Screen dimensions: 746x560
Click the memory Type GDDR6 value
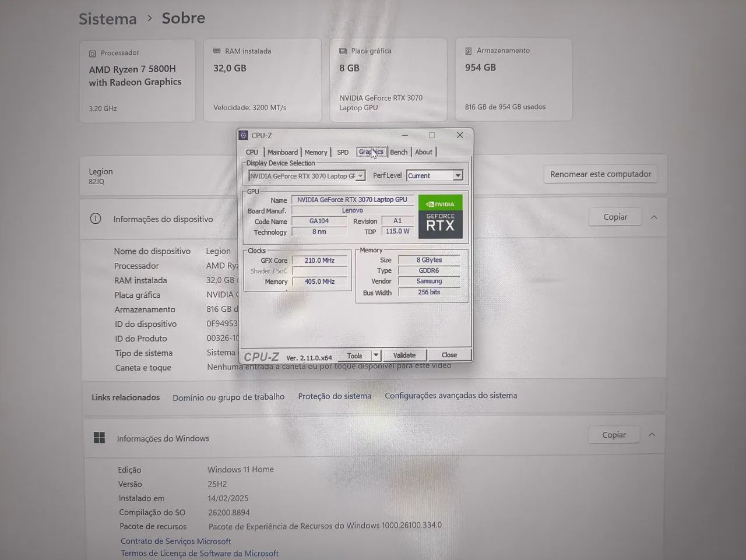point(429,270)
